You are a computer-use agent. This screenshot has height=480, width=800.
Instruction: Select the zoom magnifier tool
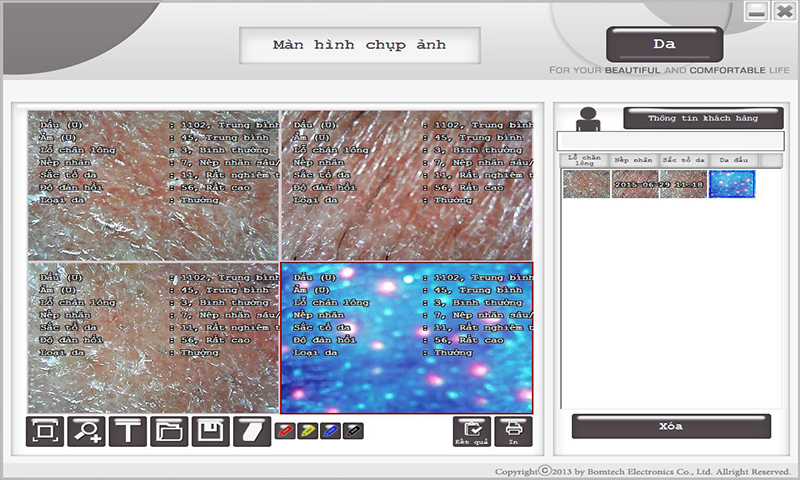coord(86,432)
